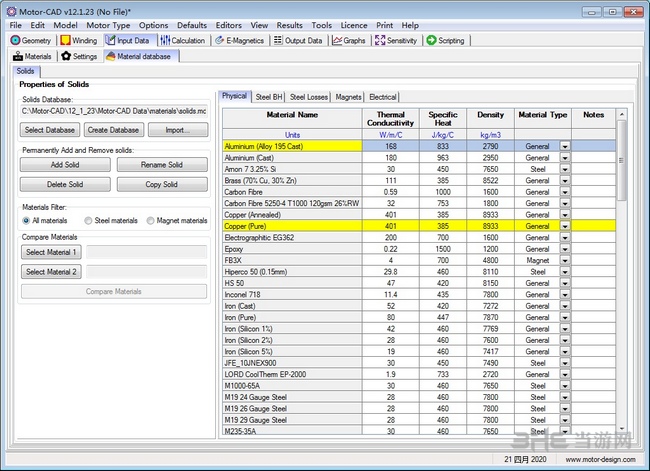Open Material Type dropdown for Aluminium (Alloy 195 Cast)
650x471 pixels.
coord(565,146)
